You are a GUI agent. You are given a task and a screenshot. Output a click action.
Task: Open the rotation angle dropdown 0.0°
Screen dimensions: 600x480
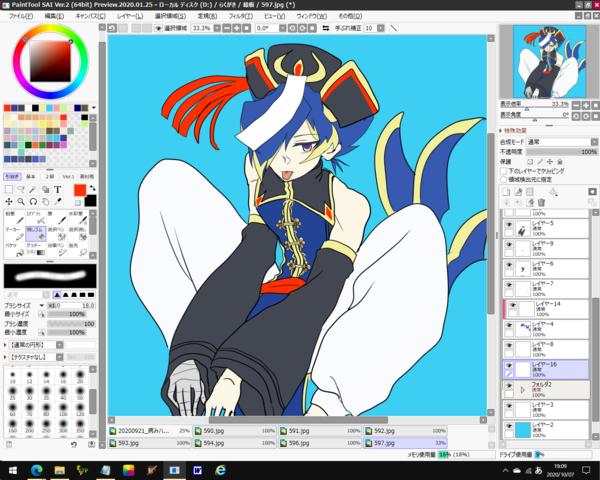point(282,28)
